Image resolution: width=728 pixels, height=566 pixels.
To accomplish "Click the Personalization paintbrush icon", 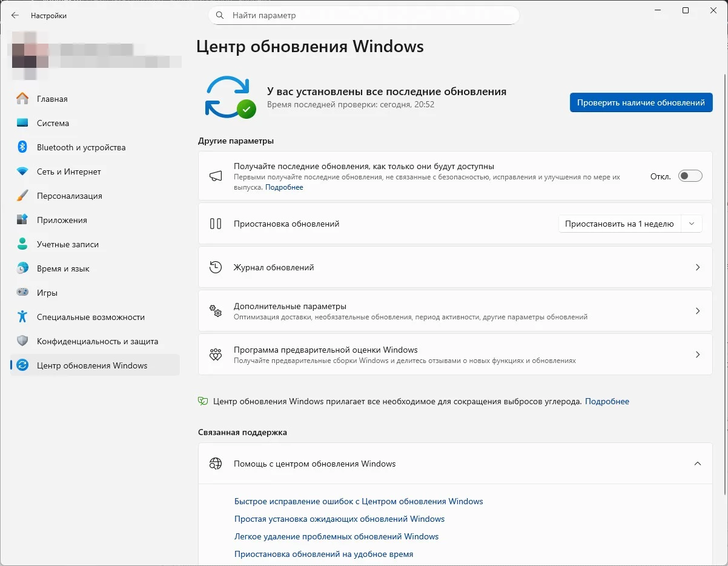I will [22, 196].
